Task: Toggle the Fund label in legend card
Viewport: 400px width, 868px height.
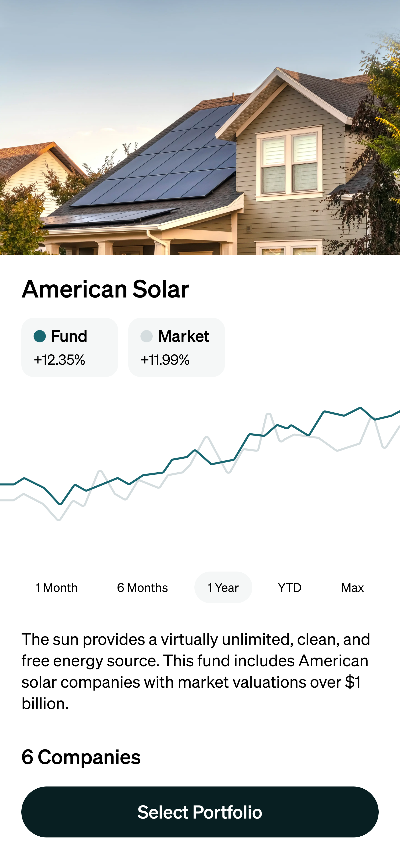Action: (69, 336)
